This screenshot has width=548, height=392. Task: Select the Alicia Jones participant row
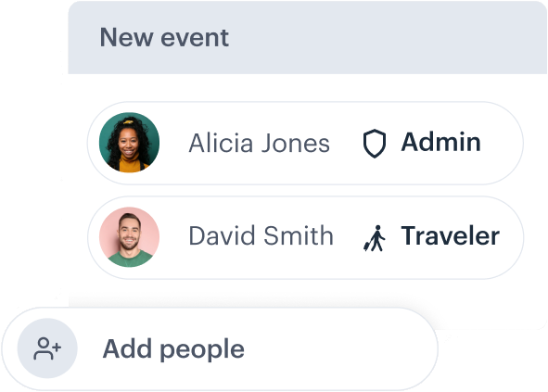point(305,143)
